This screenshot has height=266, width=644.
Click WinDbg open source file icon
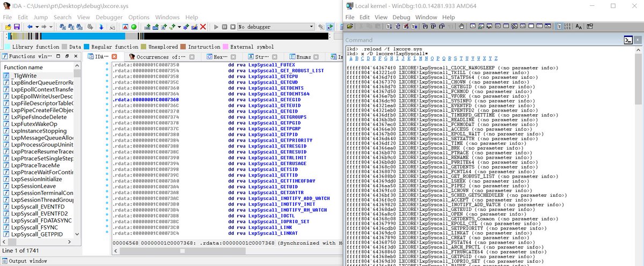[x=349, y=26]
